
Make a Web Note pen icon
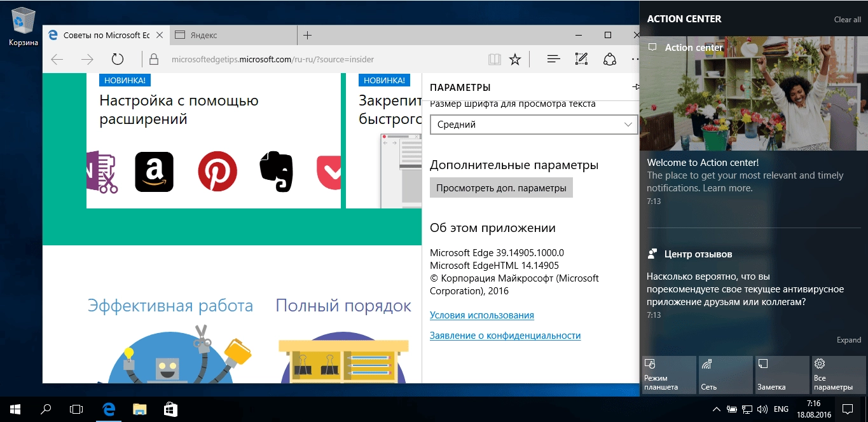click(x=581, y=60)
